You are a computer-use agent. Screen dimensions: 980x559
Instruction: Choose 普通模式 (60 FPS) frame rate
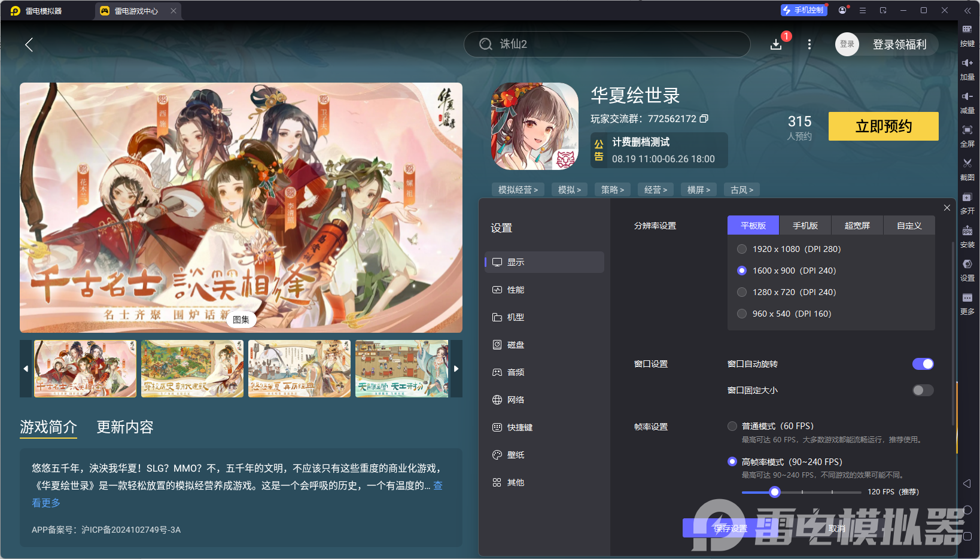732,426
